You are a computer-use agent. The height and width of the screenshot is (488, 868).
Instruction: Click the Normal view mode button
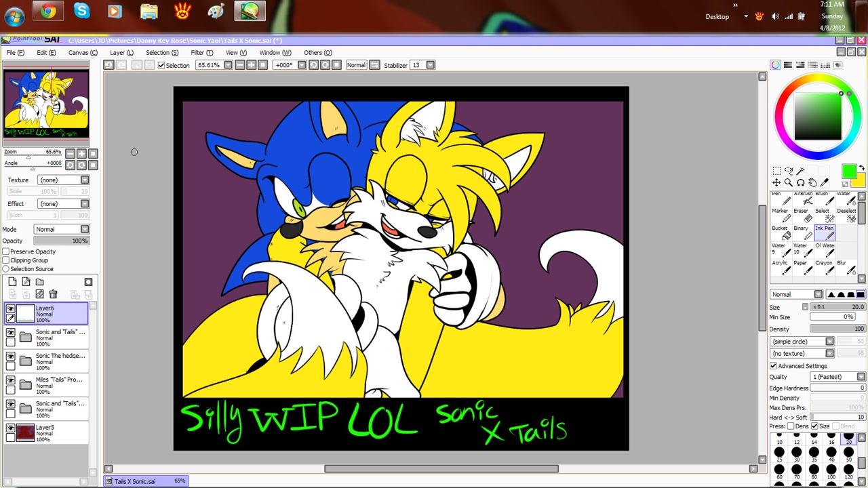click(356, 65)
